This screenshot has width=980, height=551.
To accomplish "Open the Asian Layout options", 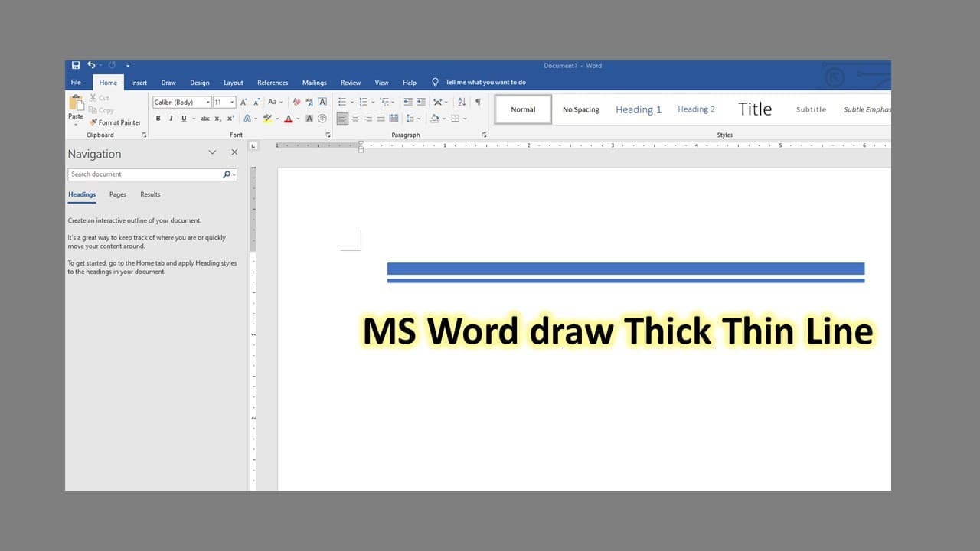I will 437,102.
